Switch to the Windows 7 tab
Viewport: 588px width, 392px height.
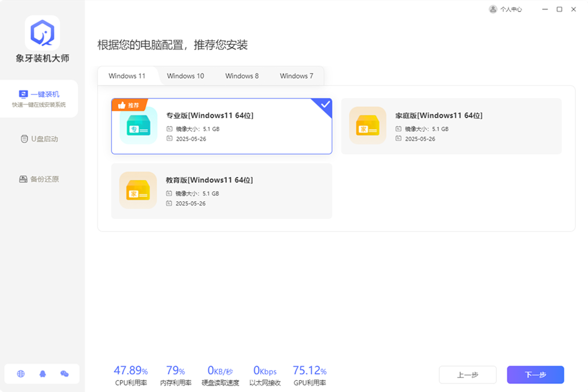point(296,76)
